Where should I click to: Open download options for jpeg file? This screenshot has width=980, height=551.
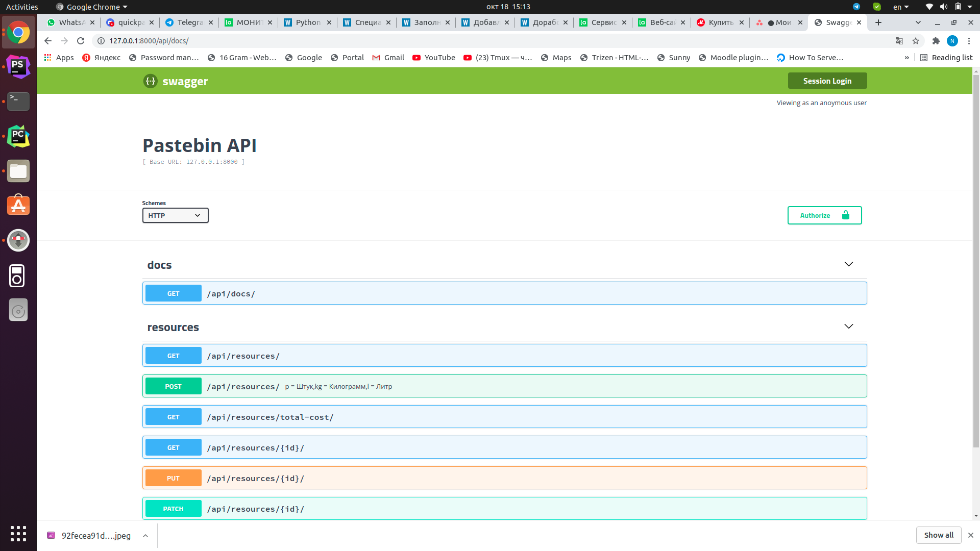tap(145, 536)
